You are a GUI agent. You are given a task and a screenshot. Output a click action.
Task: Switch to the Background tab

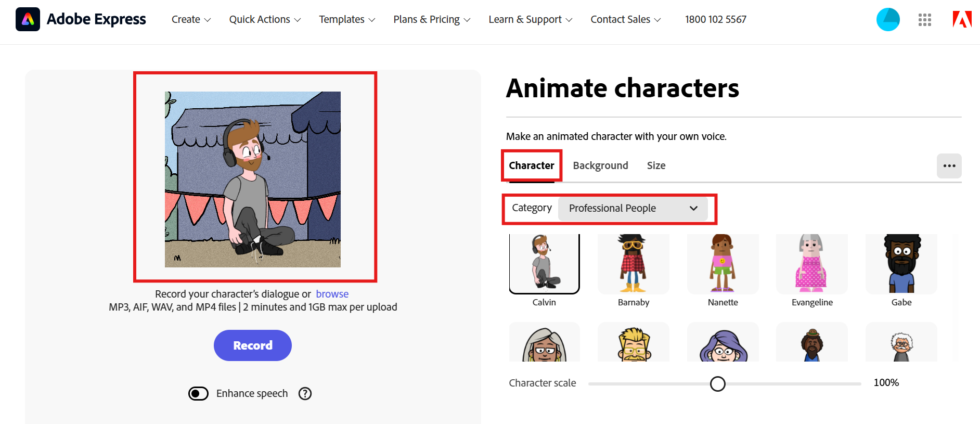[x=600, y=165]
